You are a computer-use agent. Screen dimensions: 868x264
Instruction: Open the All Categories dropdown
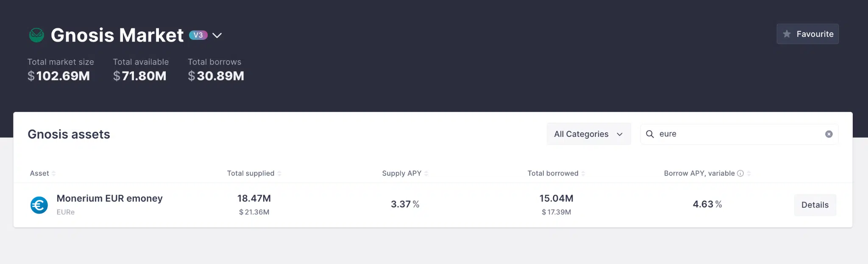[x=588, y=134]
